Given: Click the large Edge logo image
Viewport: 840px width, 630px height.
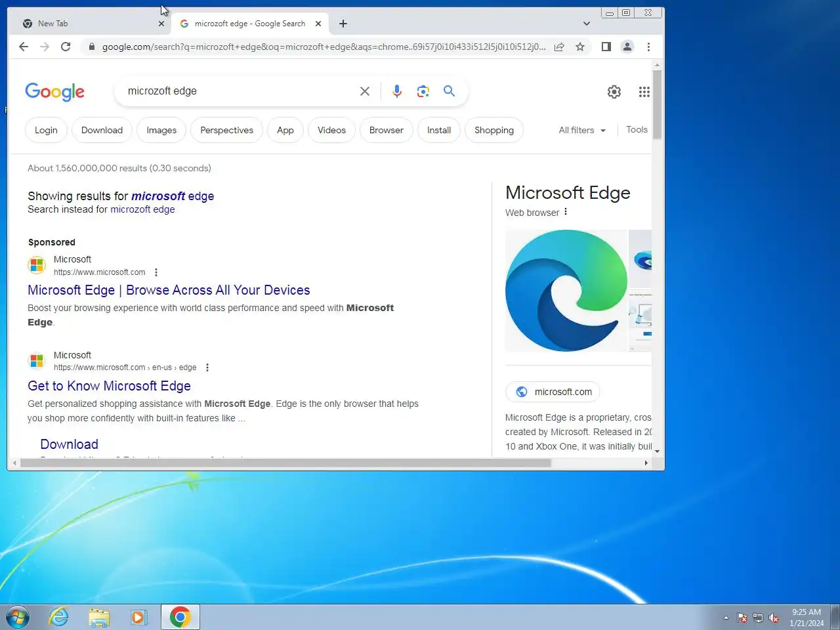Looking at the screenshot, I should [x=566, y=291].
